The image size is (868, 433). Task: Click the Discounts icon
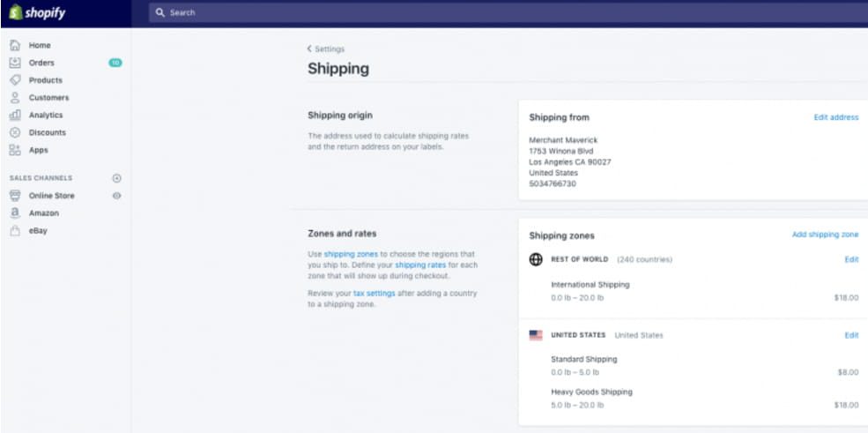15,132
